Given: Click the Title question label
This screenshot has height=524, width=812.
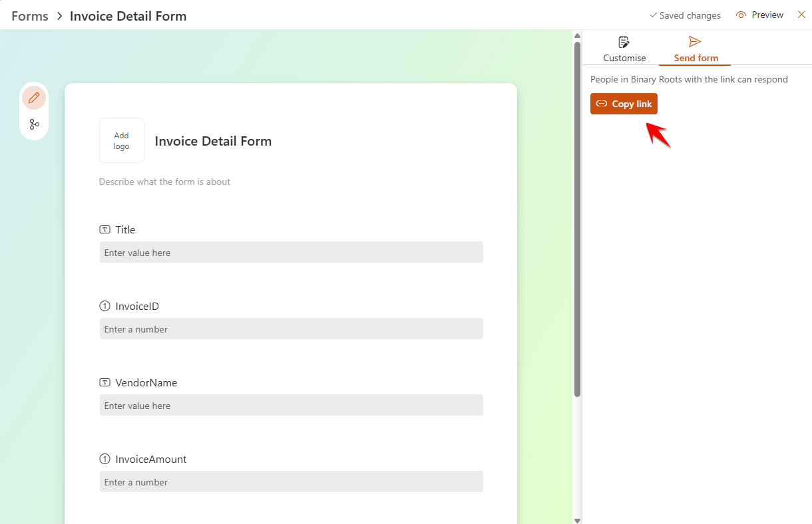Looking at the screenshot, I should (x=125, y=229).
